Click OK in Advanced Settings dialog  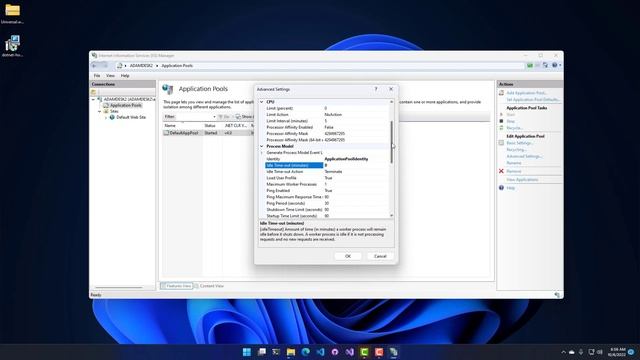348,256
